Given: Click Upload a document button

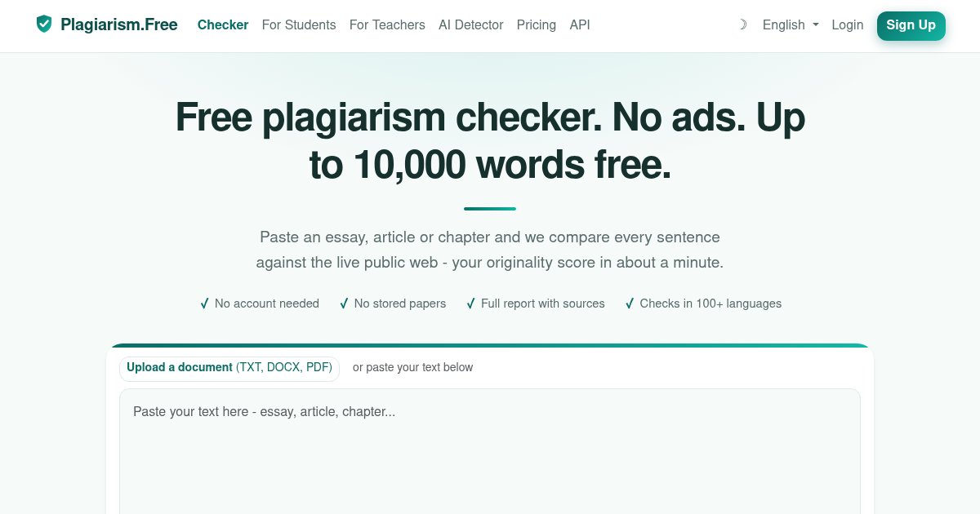Looking at the screenshot, I should coord(229,368).
